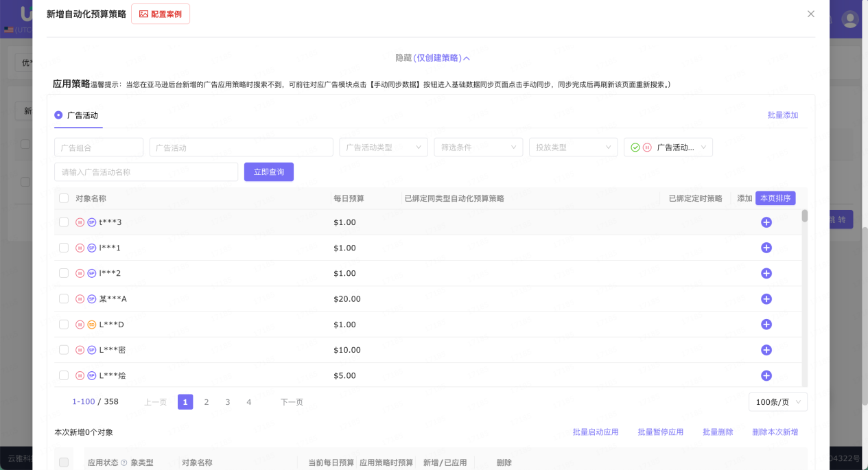Click the 立即查询 search button
Image resolution: width=868 pixels, height=470 pixels.
[x=268, y=172]
